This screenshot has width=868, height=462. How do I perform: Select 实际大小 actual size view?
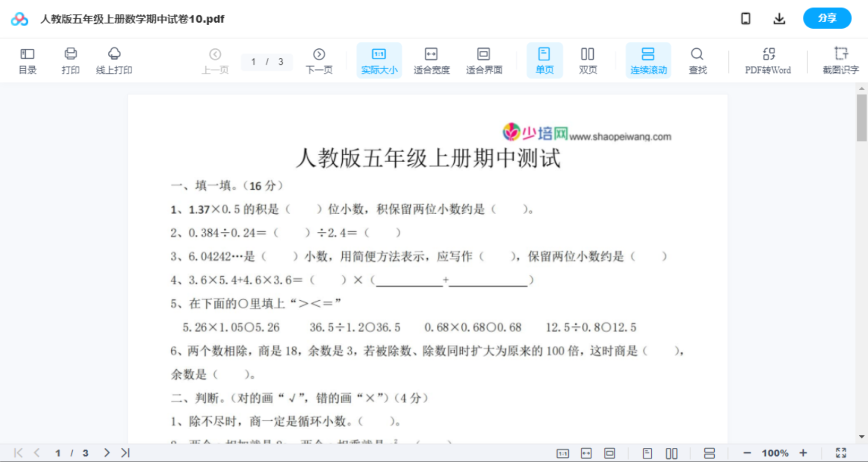point(379,60)
